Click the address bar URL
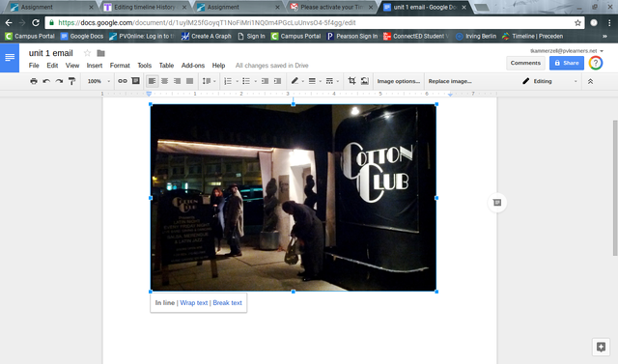The image size is (618, 364). pos(207,23)
